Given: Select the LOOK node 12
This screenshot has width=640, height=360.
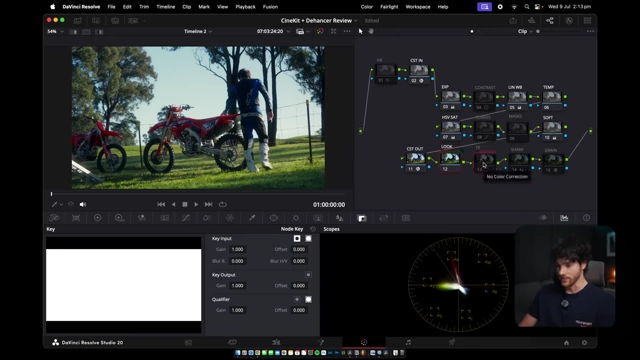Looking at the screenshot, I should click(x=450, y=162).
